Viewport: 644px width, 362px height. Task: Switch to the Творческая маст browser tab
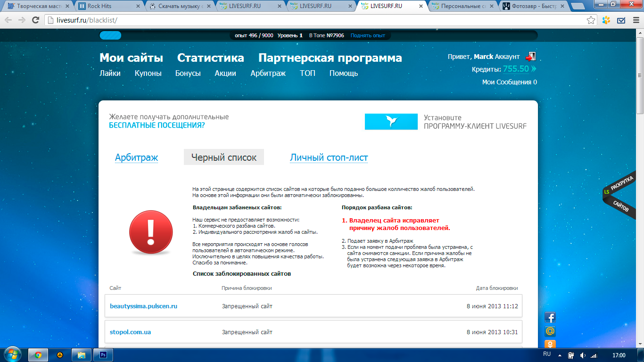(x=38, y=7)
